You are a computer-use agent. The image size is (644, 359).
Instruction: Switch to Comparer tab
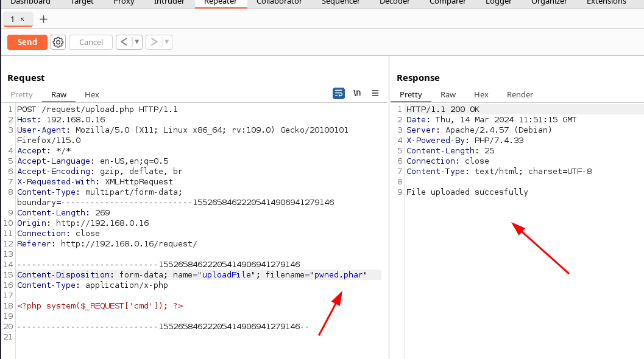(447, 2)
